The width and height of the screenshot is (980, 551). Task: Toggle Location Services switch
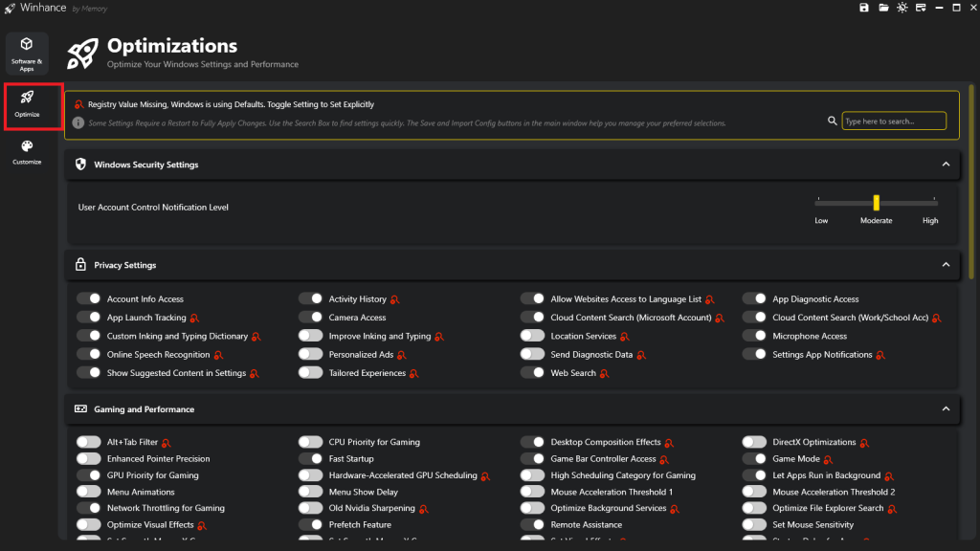[532, 336]
